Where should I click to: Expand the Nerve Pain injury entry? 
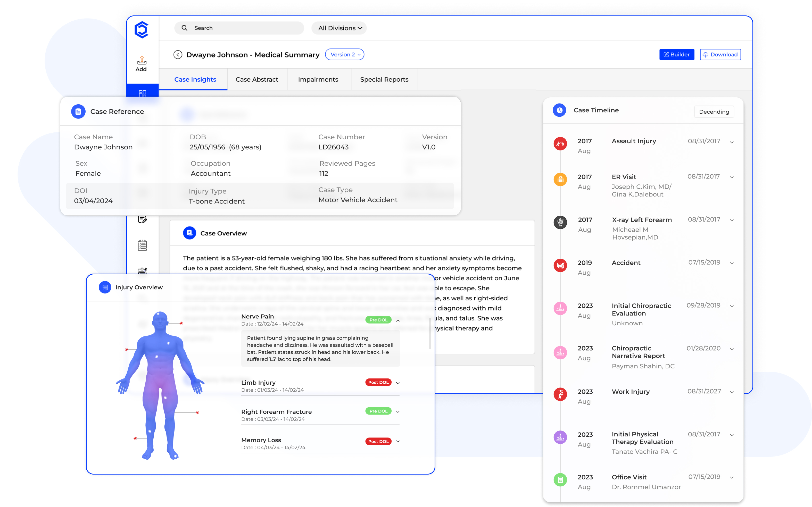coord(397,320)
